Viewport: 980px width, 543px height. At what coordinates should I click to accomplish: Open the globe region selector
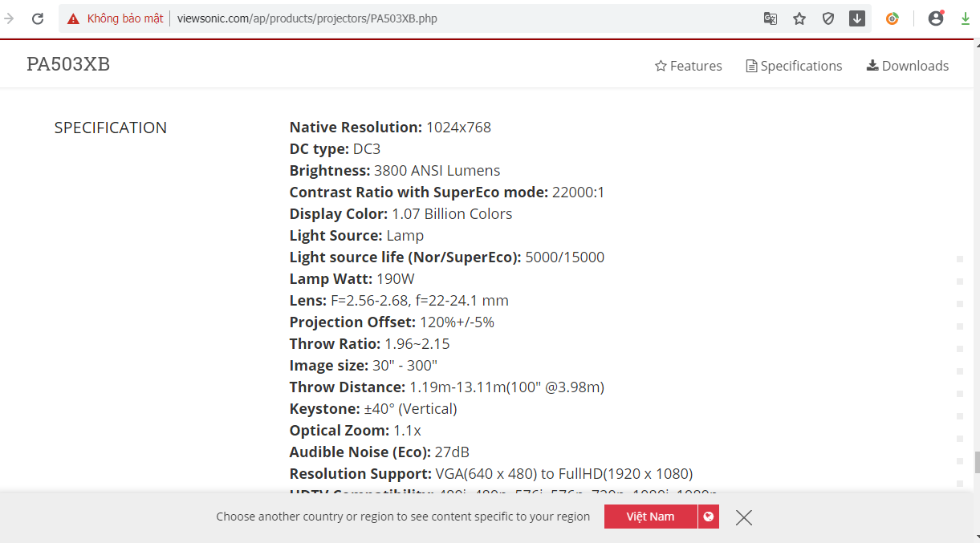[708, 517]
